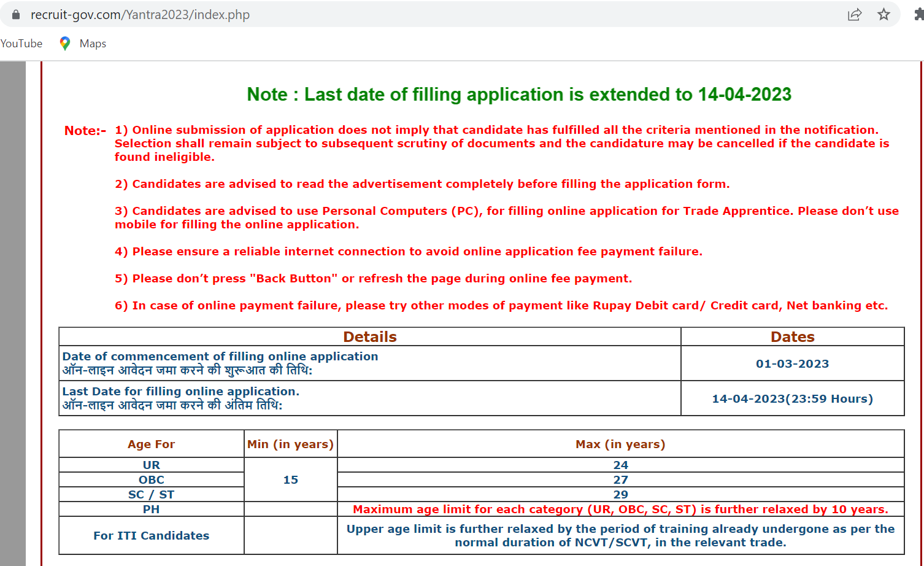Click the Details table header
The image size is (924, 566).
370,336
